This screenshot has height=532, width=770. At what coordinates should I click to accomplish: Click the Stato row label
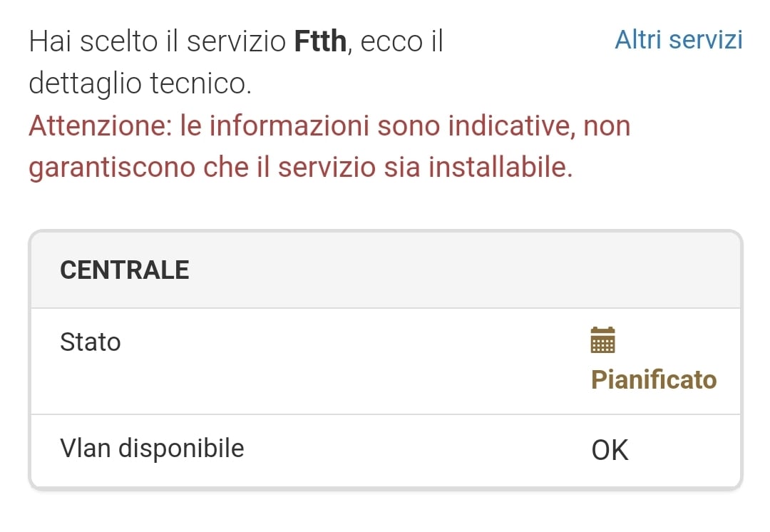point(91,342)
